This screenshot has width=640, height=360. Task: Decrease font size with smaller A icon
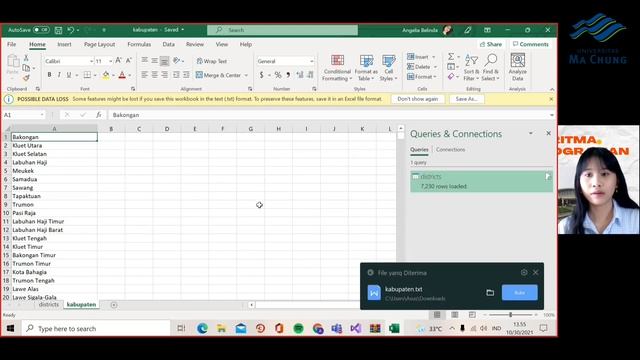point(129,61)
